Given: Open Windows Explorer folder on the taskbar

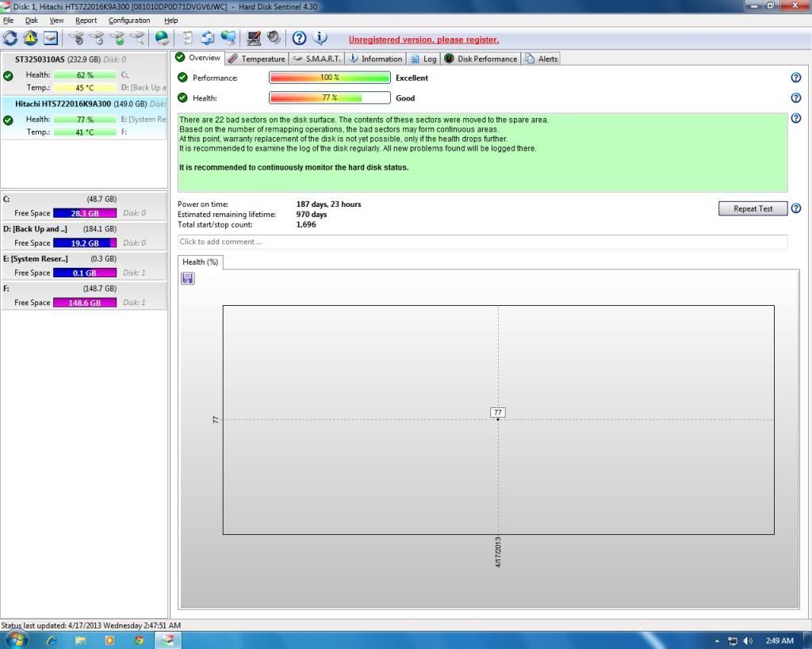Looking at the screenshot, I should (x=80, y=641).
